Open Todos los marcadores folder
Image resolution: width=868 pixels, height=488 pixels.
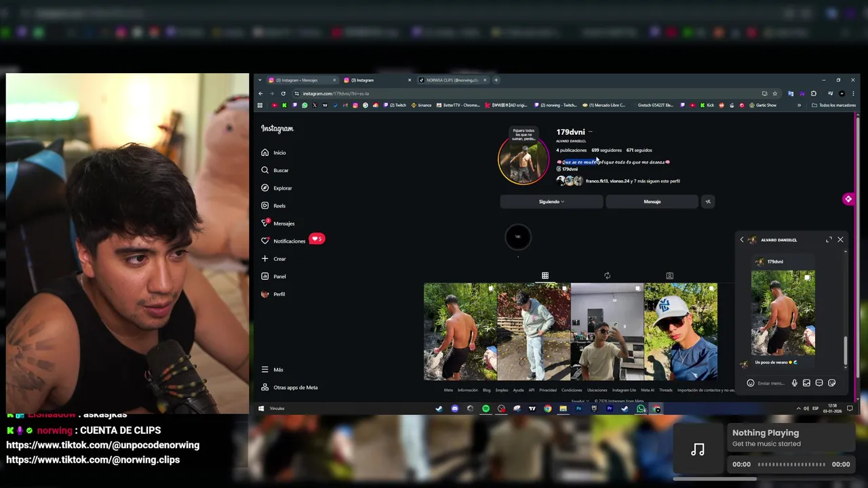pyautogui.click(x=833, y=105)
